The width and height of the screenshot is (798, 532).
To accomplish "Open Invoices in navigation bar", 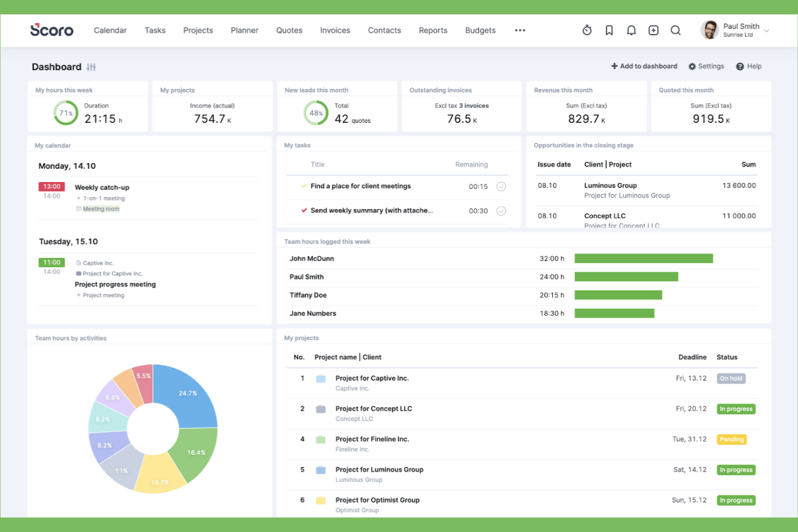I will (x=335, y=30).
